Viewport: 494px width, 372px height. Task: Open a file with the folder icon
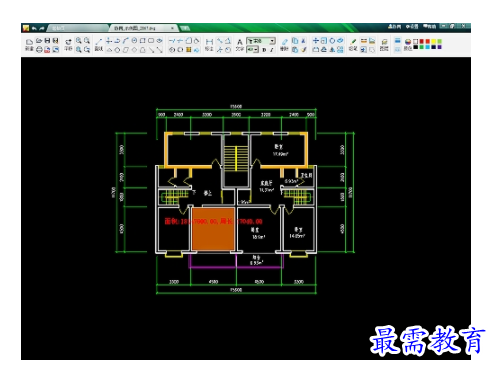pos(39,41)
